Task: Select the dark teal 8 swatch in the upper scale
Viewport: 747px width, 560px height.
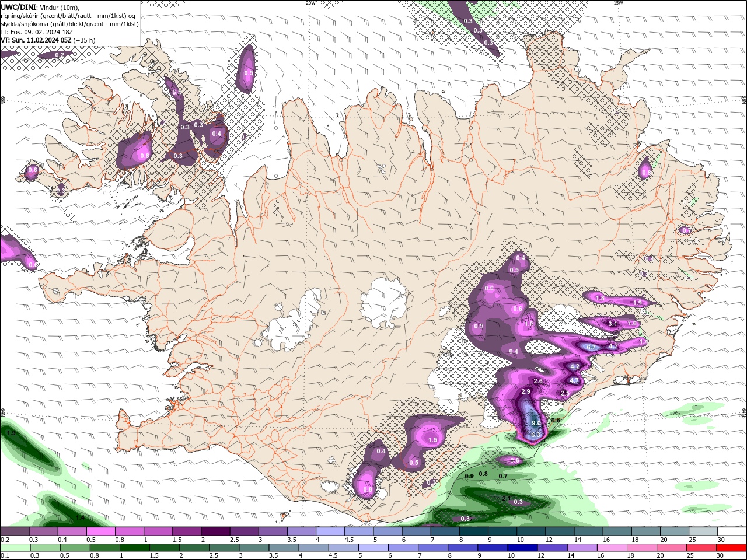Action: click(474, 531)
